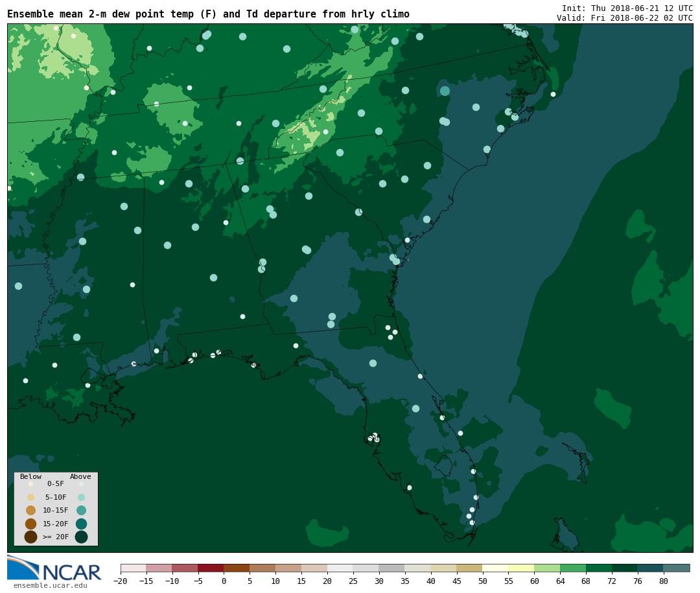Click the 5-10F legend label

click(56, 497)
